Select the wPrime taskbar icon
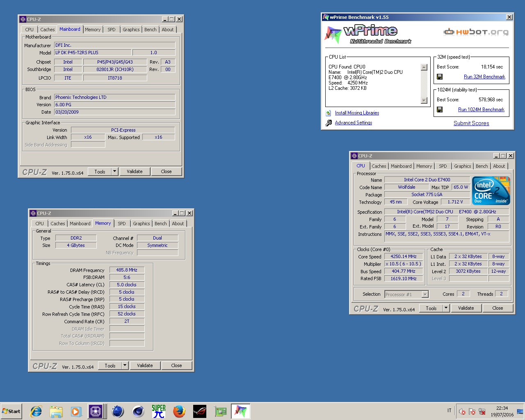Image resolution: width=525 pixels, height=420 pixels. (240, 411)
